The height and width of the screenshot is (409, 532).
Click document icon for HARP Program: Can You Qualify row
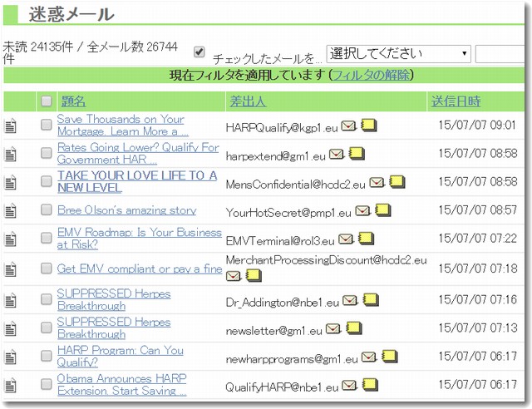(10, 357)
